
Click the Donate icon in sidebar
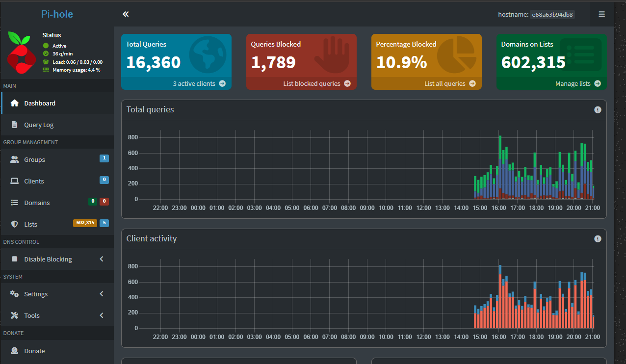(x=15, y=351)
